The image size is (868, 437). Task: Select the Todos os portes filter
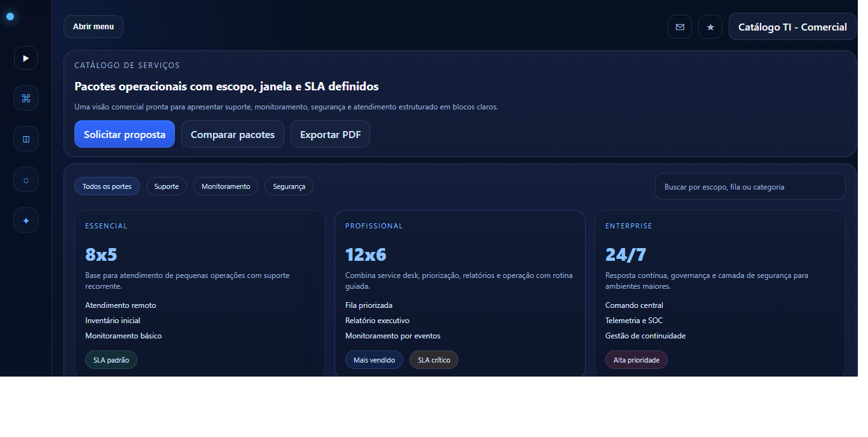click(107, 186)
